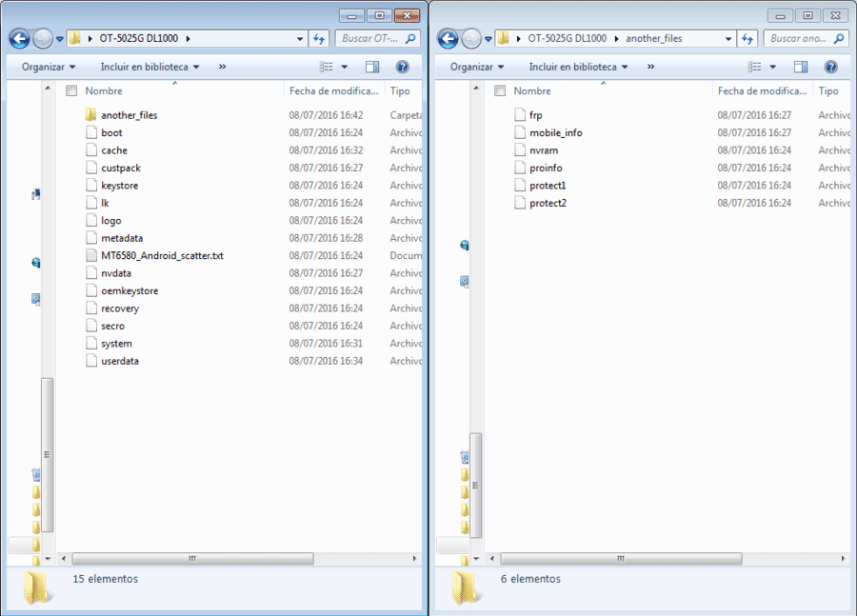Open the another_files folder icon
The image size is (857, 616).
click(90, 115)
